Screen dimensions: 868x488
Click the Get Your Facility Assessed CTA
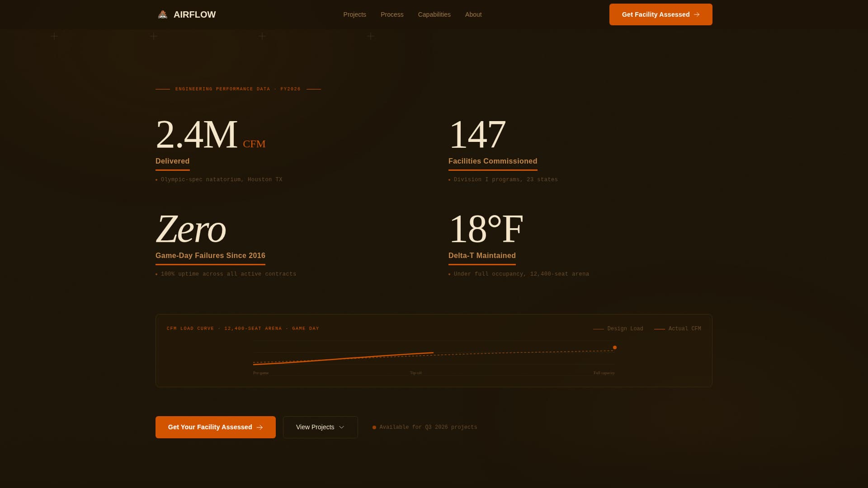tap(215, 427)
